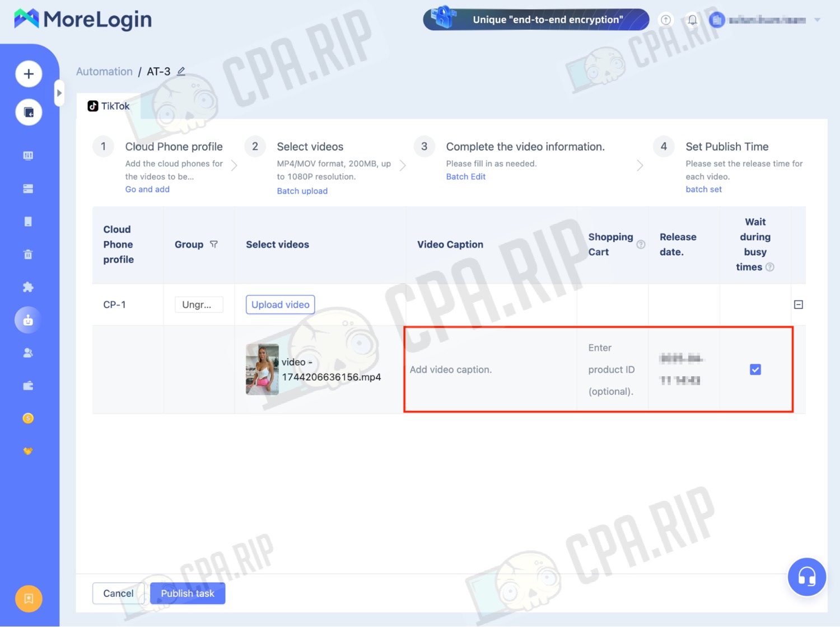
Task: Click the Enter product ID field
Action: pos(612,369)
